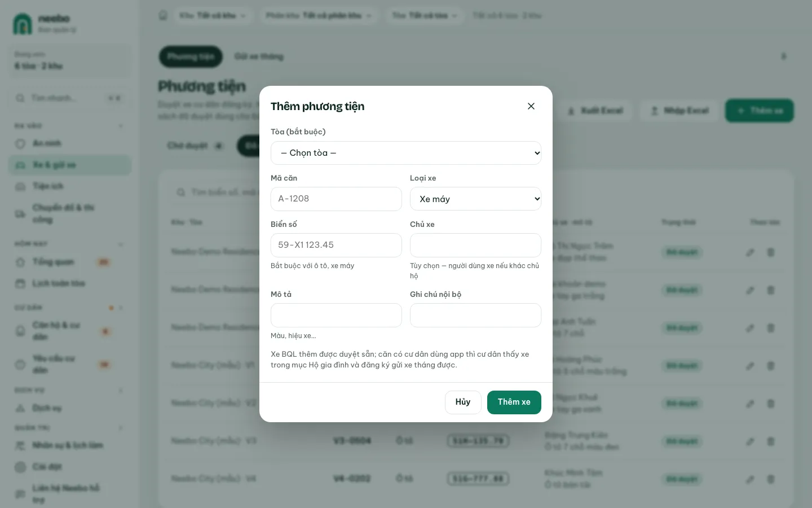Click the Mã căn input field
The height and width of the screenshot is (508, 812).
click(x=336, y=199)
